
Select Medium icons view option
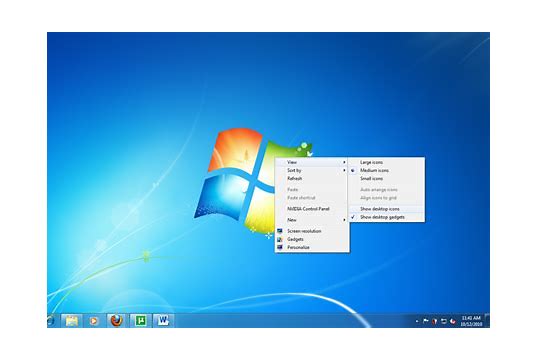coord(387,170)
